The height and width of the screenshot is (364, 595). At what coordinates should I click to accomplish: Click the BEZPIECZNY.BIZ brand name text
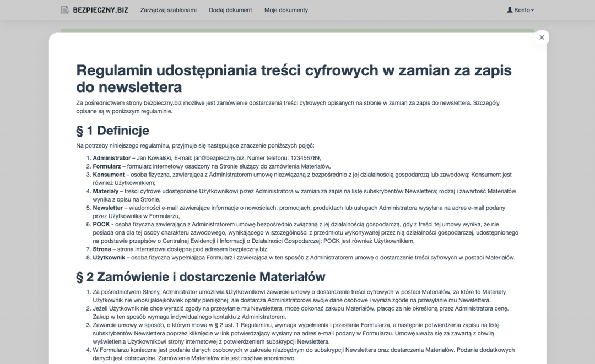[100, 10]
